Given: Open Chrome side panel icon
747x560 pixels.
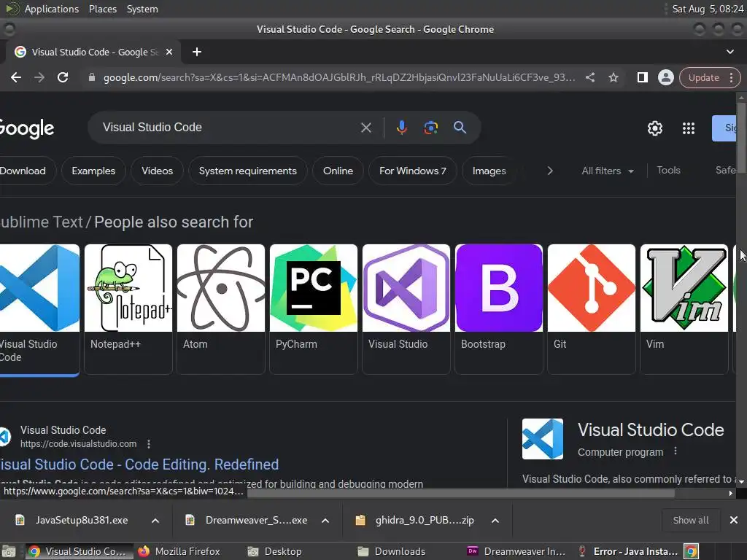Looking at the screenshot, I should click(x=642, y=77).
